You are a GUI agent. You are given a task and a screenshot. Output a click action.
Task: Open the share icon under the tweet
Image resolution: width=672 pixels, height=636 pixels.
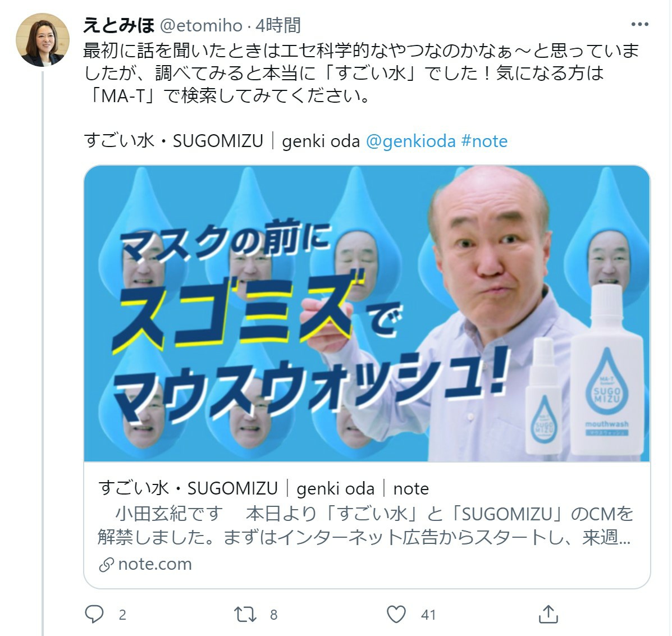pos(548,614)
